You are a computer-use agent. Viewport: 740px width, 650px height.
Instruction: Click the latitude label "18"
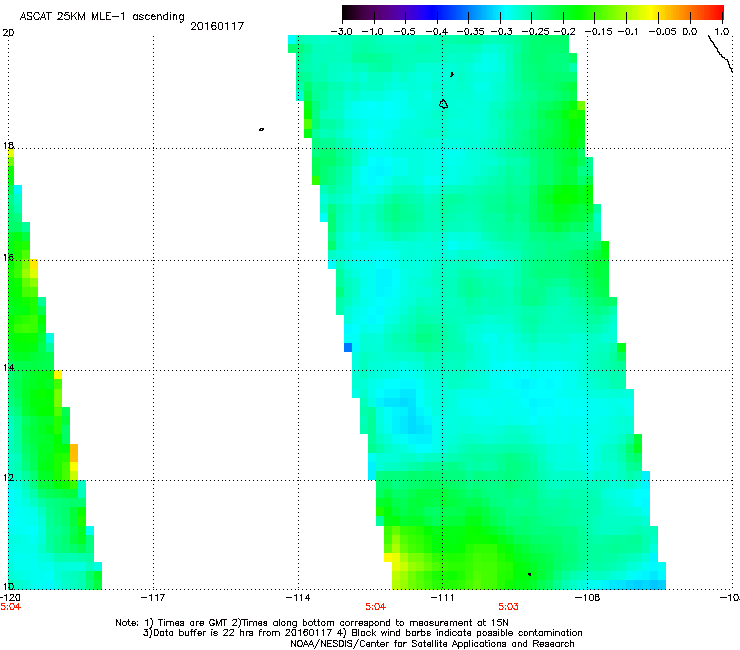click(8, 145)
